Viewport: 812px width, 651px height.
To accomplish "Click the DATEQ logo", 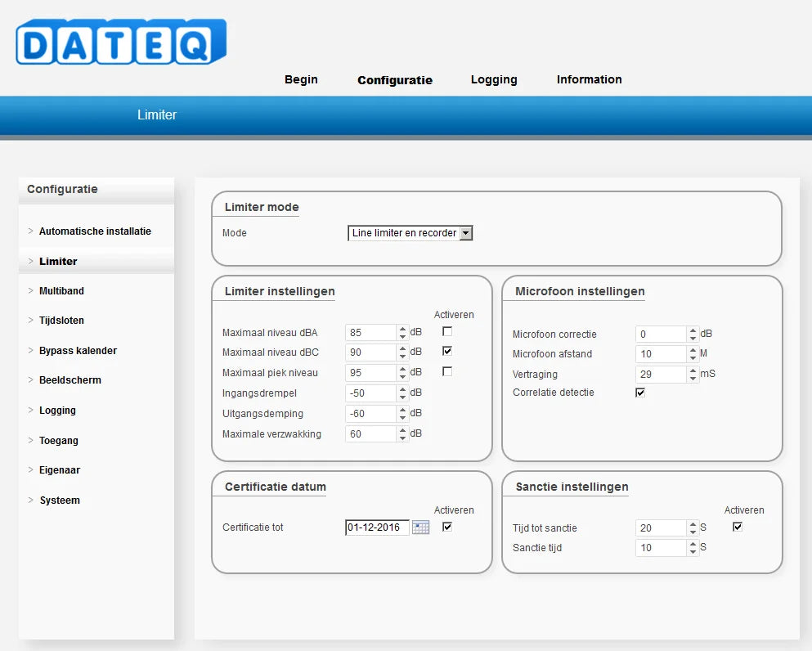I will point(121,42).
